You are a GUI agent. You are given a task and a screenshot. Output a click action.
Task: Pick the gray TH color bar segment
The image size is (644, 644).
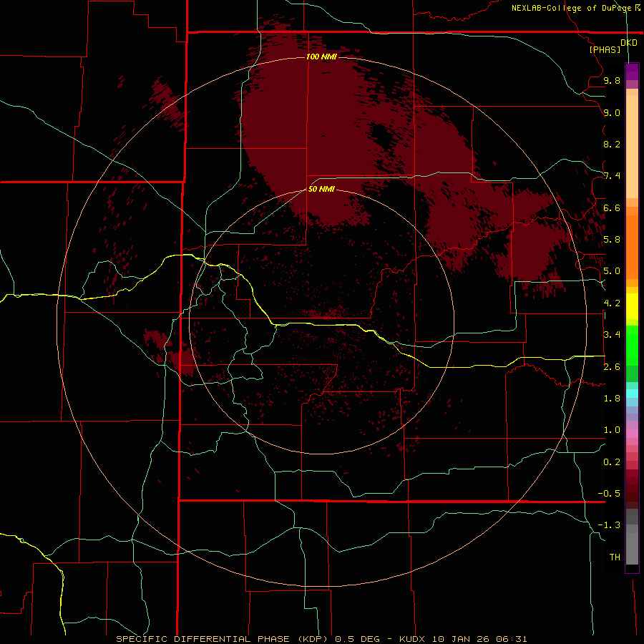(x=632, y=549)
